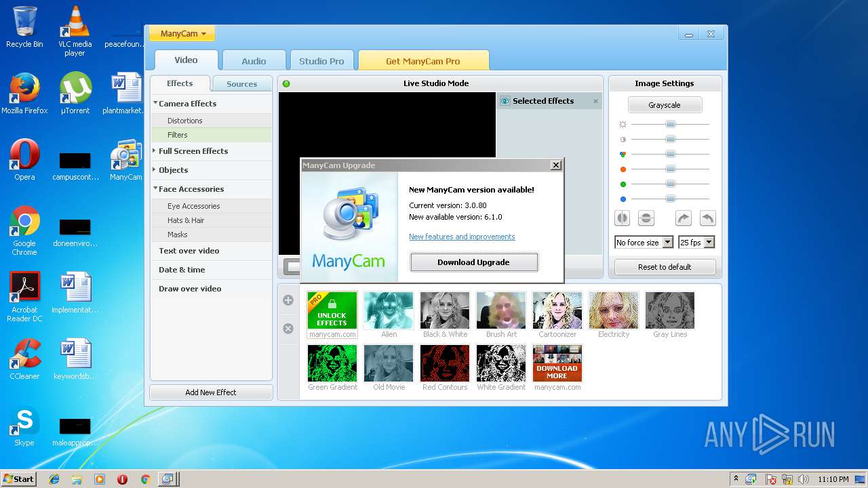Click Reset to default button

click(x=665, y=267)
